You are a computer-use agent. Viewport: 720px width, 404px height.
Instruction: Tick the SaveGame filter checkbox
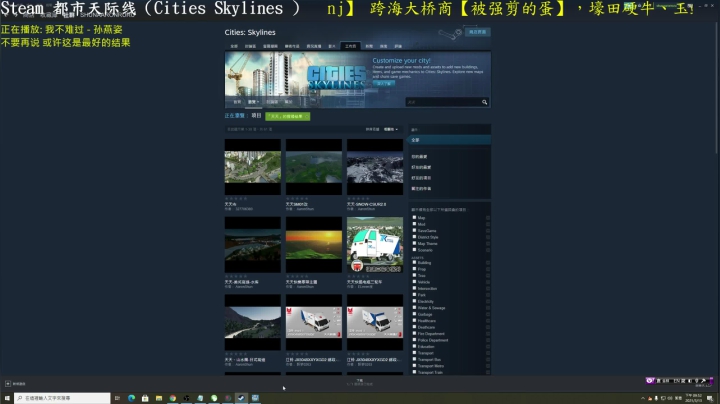click(x=414, y=230)
